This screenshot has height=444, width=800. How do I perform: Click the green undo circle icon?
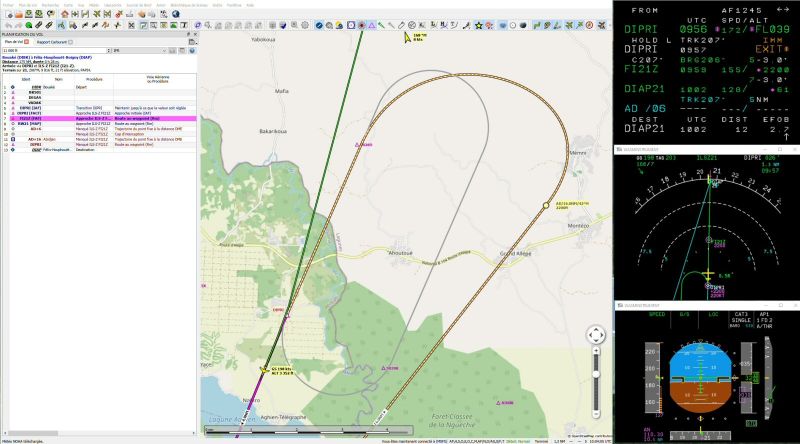click(29, 25)
